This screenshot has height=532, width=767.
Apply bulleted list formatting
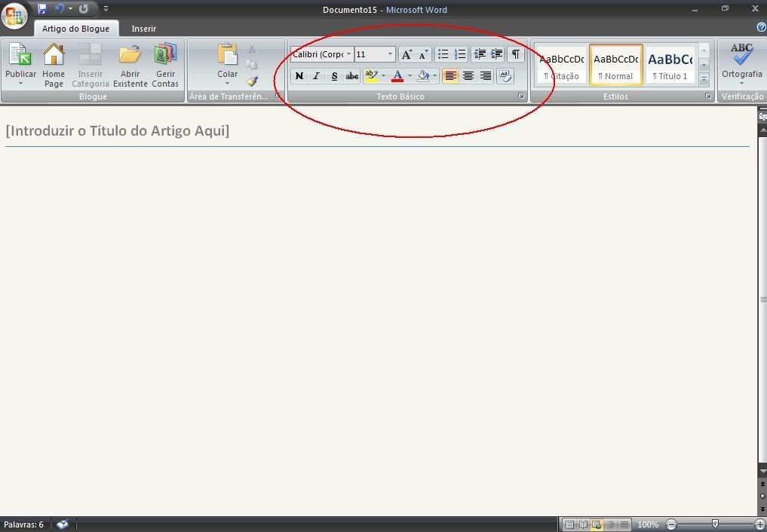(443, 54)
